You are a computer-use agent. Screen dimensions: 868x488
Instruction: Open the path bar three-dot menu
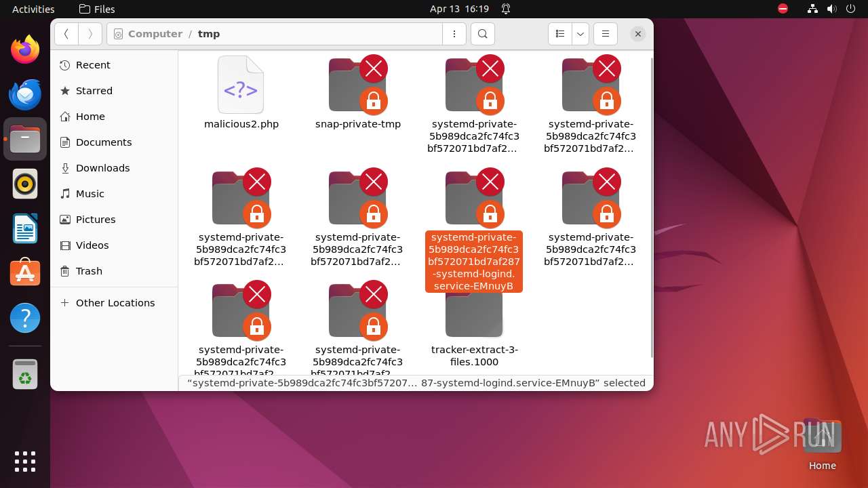[454, 34]
